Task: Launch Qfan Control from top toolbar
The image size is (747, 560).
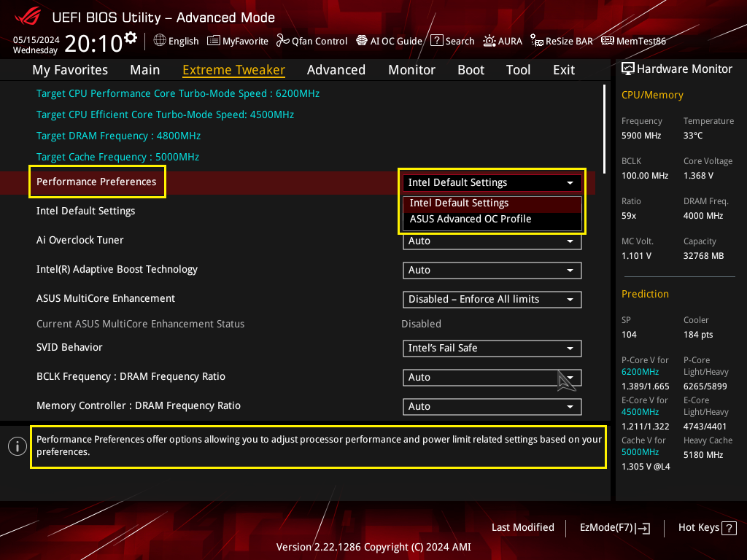Action: 311,42
